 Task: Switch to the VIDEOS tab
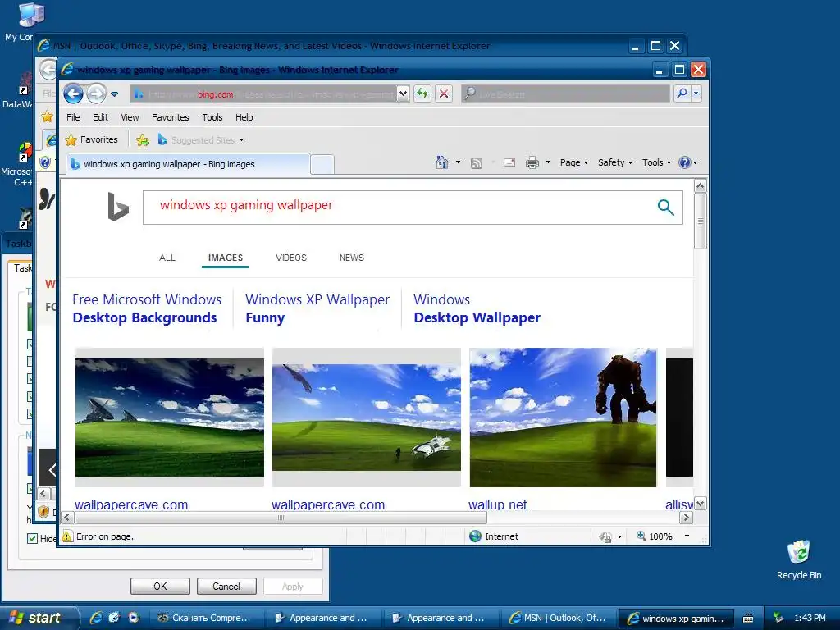click(x=291, y=258)
